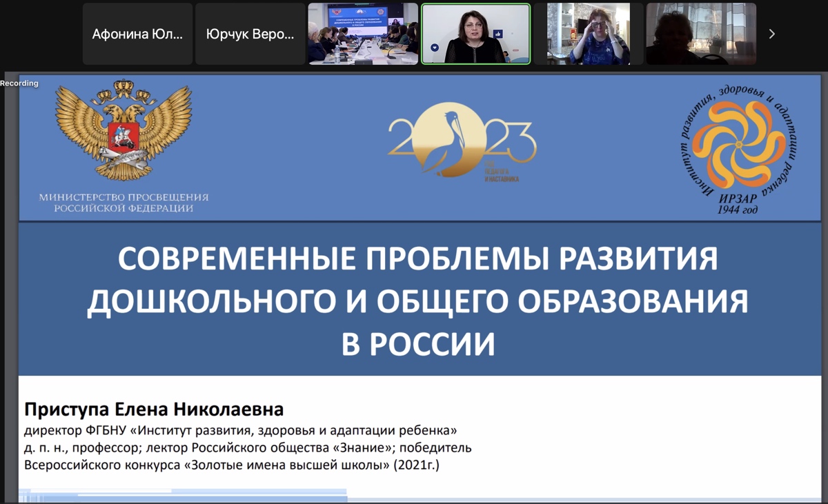Click the presenter name Приступа Елена Николаевна
828x504 pixels.
(154, 410)
